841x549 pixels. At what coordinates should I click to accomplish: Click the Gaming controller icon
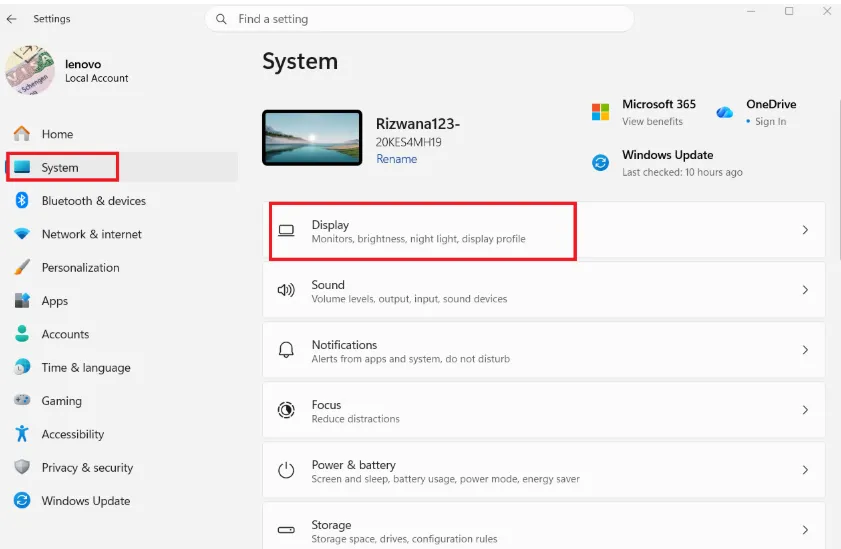(x=22, y=400)
